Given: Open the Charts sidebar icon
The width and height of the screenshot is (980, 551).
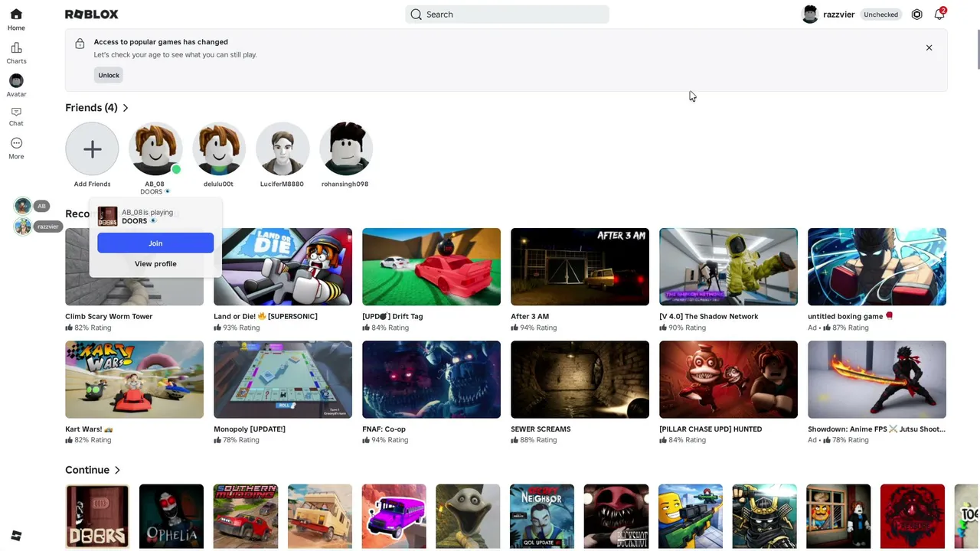Looking at the screenshot, I should click(x=16, y=47).
